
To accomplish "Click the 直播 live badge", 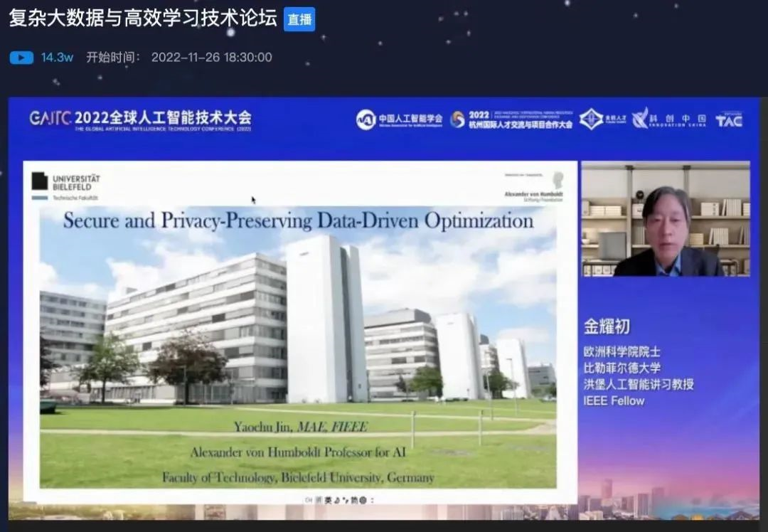I will point(299,19).
